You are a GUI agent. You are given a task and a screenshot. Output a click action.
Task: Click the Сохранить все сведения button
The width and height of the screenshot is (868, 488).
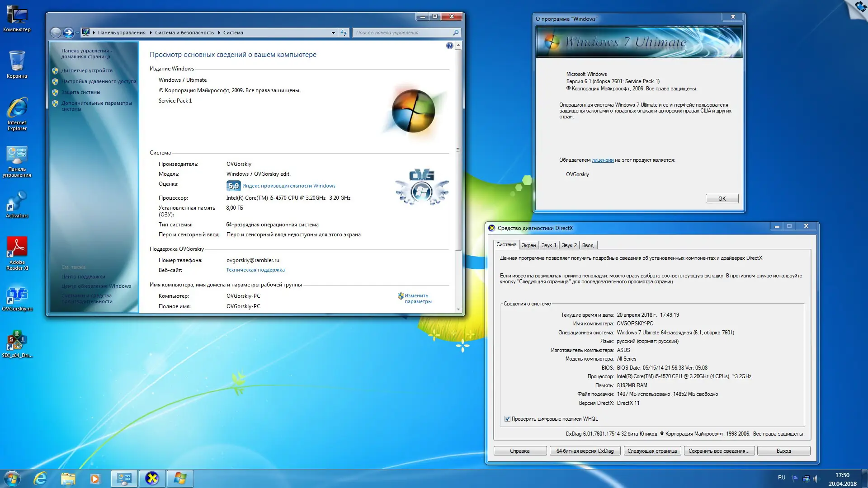tap(719, 450)
